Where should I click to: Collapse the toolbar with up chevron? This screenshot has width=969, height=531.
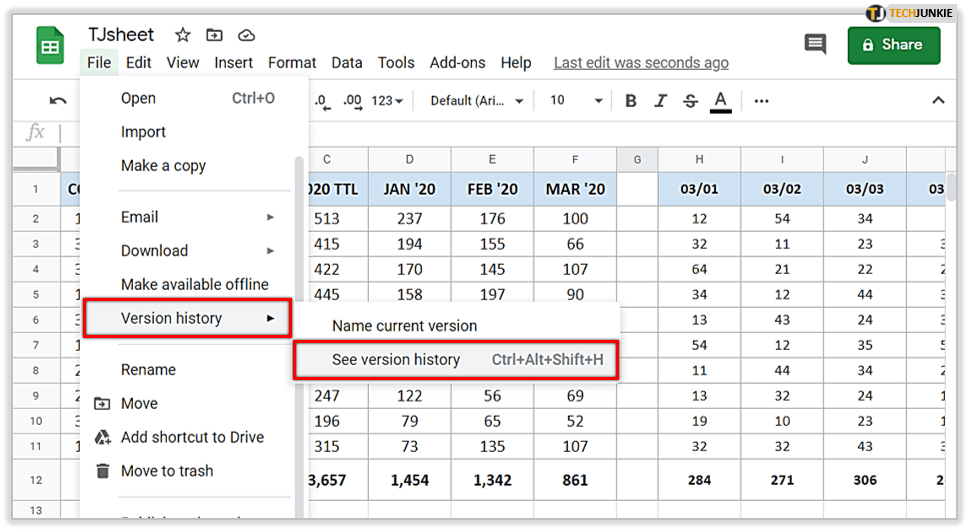pyautogui.click(x=938, y=101)
